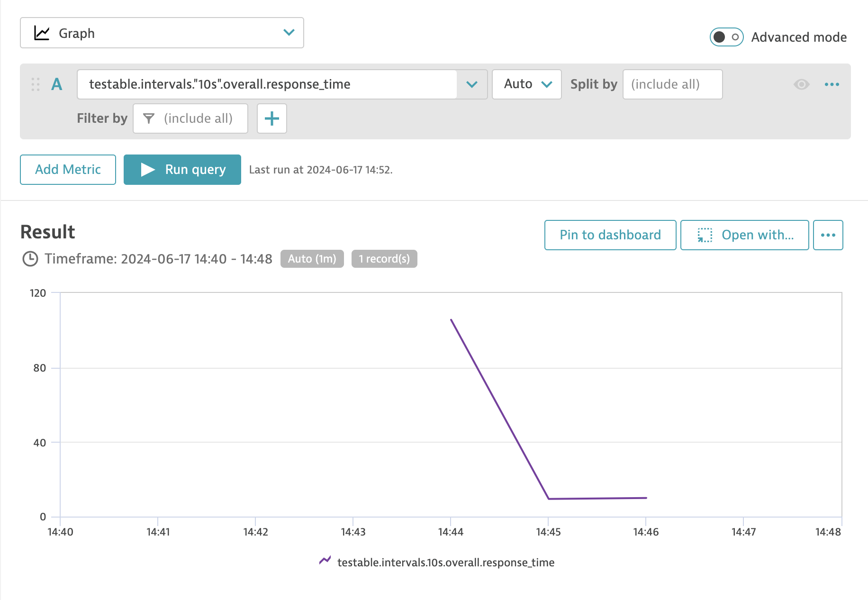Viewport: 868px width, 600px height.
Task: Click the funnel filter icon
Action: click(x=149, y=118)
